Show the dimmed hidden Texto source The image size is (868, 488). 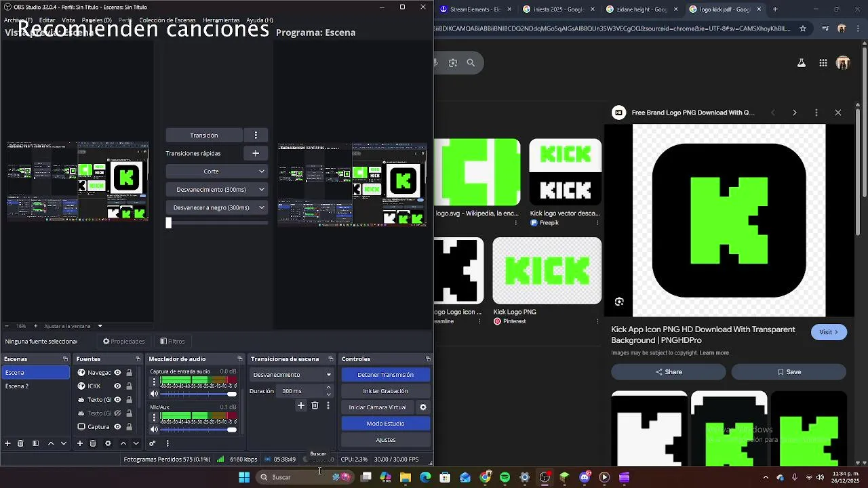(117, 413)
